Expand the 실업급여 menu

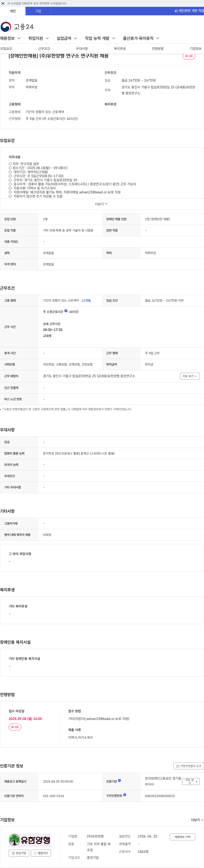[x=67, y=38]
